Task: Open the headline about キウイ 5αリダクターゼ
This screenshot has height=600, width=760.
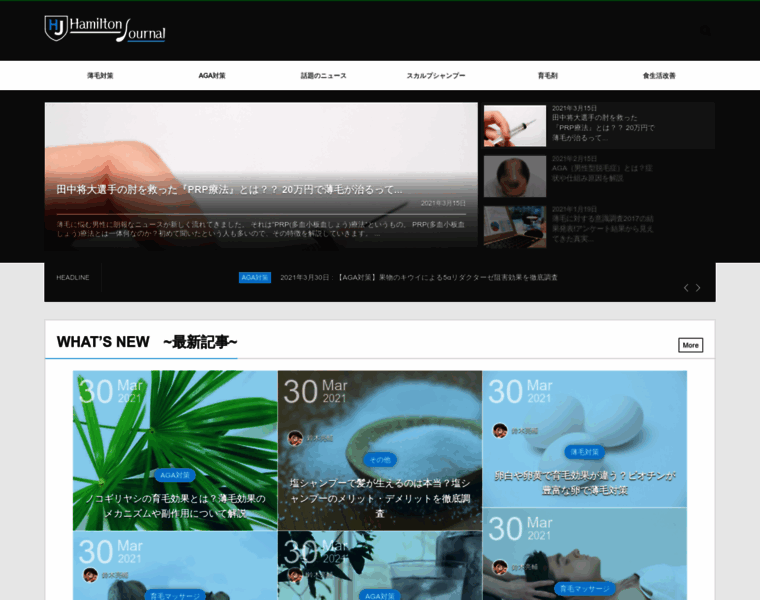Action: point(419,278)
